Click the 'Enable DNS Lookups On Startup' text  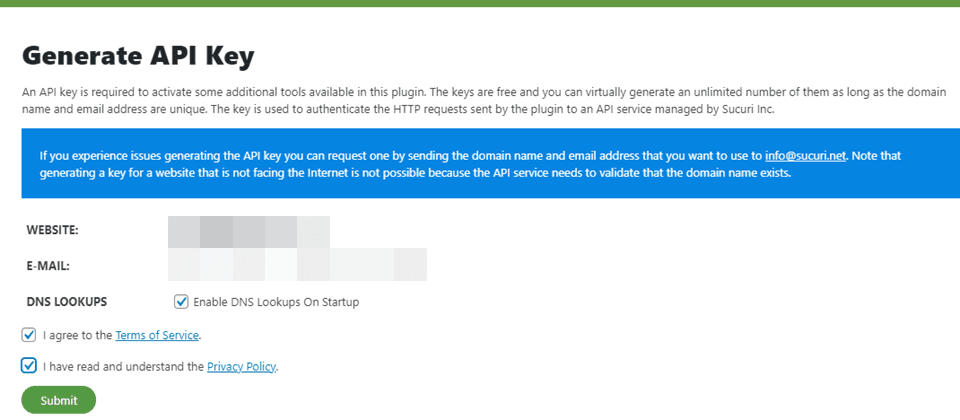tap(276, 302)
